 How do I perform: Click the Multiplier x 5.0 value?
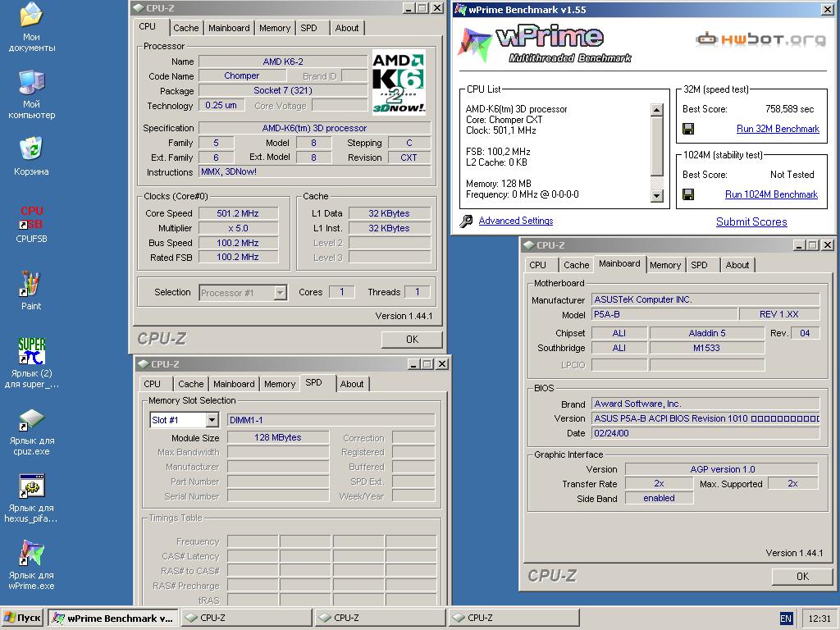tap(239, 228)
